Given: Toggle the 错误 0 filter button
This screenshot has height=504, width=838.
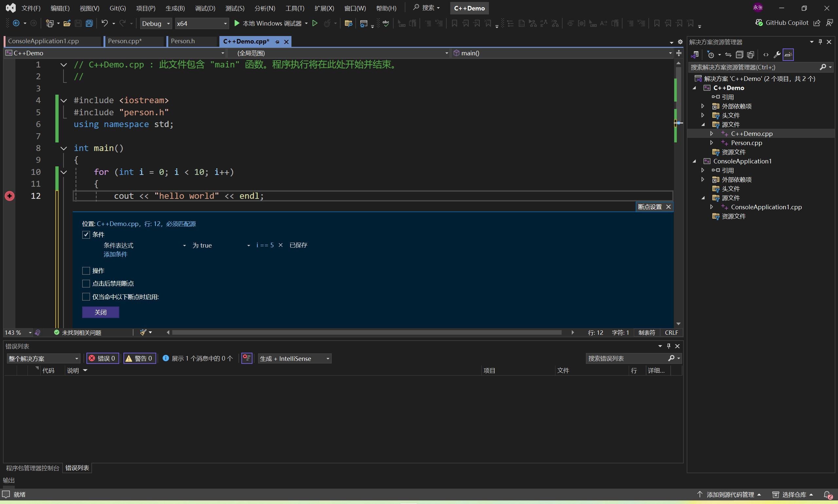Looking at the screenshot, I should (x=102, y=358).
